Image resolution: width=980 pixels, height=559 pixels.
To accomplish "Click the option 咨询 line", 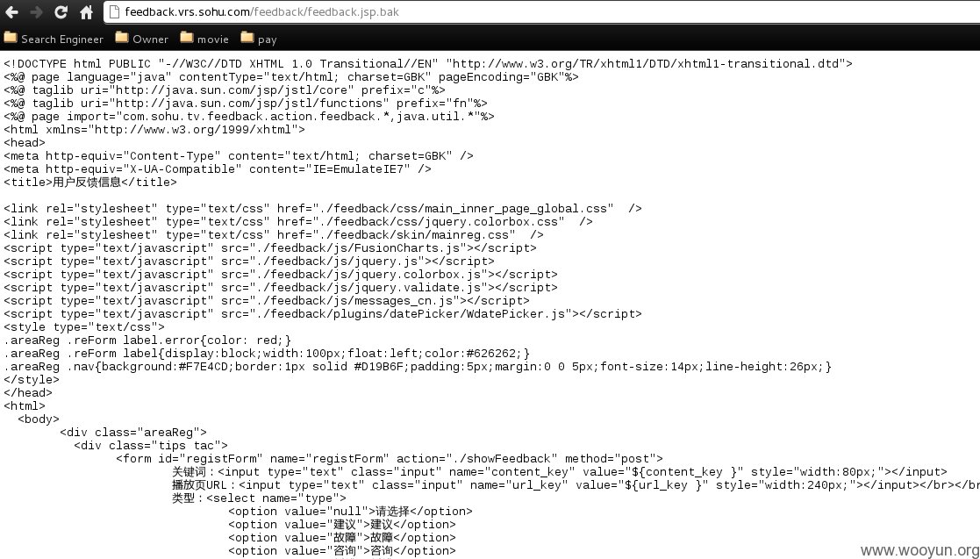I will coord(342,550).
